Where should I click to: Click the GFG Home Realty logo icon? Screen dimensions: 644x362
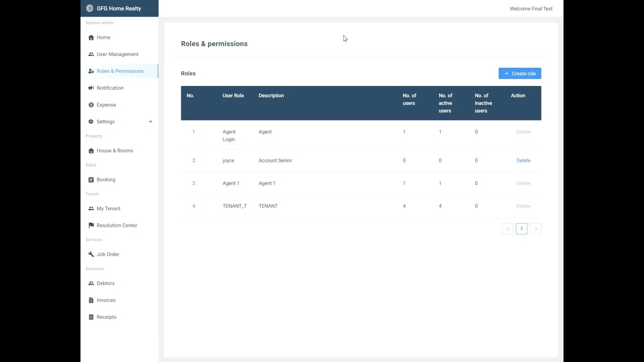[90, 9]
